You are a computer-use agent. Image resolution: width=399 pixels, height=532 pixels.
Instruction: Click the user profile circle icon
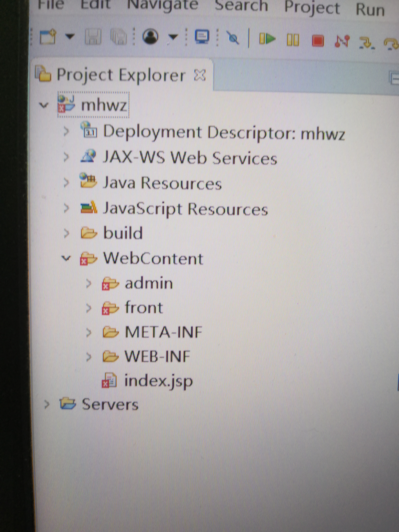point(151,36)
